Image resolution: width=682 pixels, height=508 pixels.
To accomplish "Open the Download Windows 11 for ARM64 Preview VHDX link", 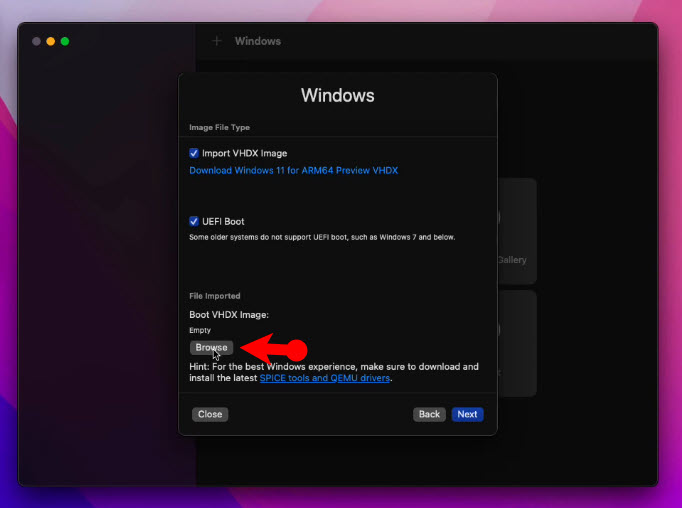I will click(294, 170).
